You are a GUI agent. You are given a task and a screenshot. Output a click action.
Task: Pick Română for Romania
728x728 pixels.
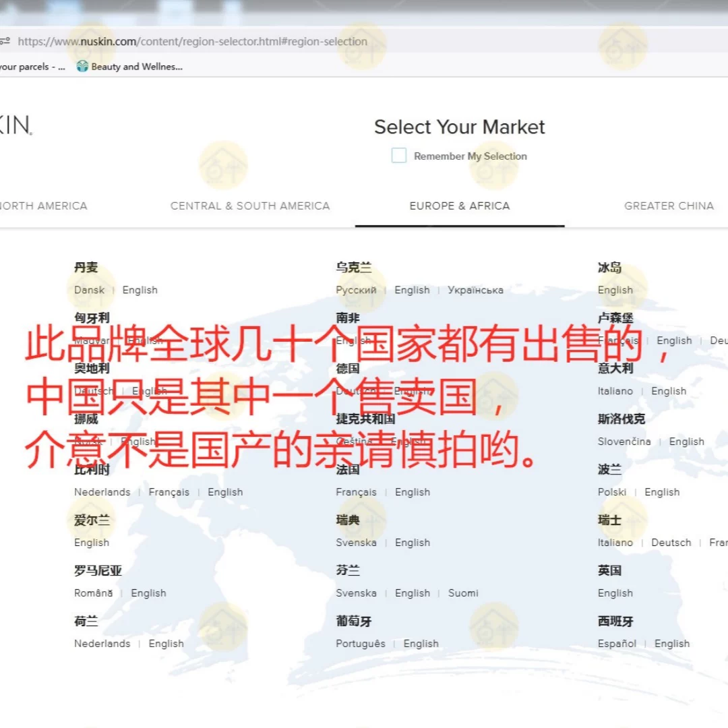[93, 593]
